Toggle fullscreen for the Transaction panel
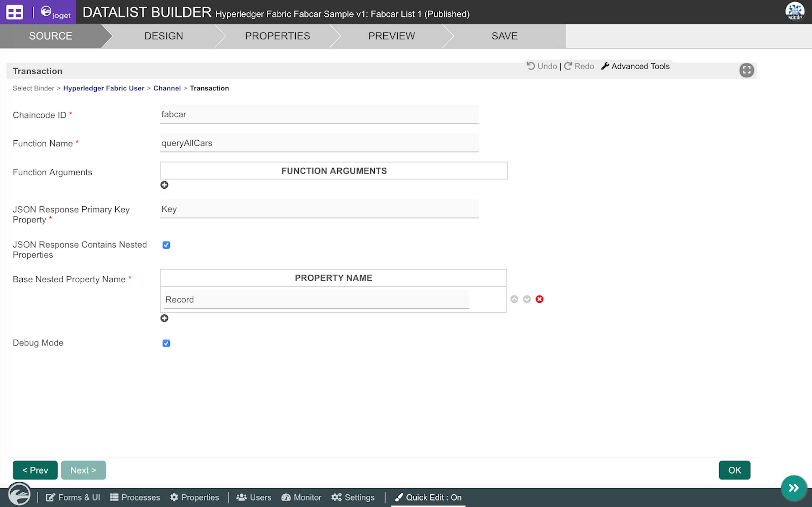 pos(746,70)
